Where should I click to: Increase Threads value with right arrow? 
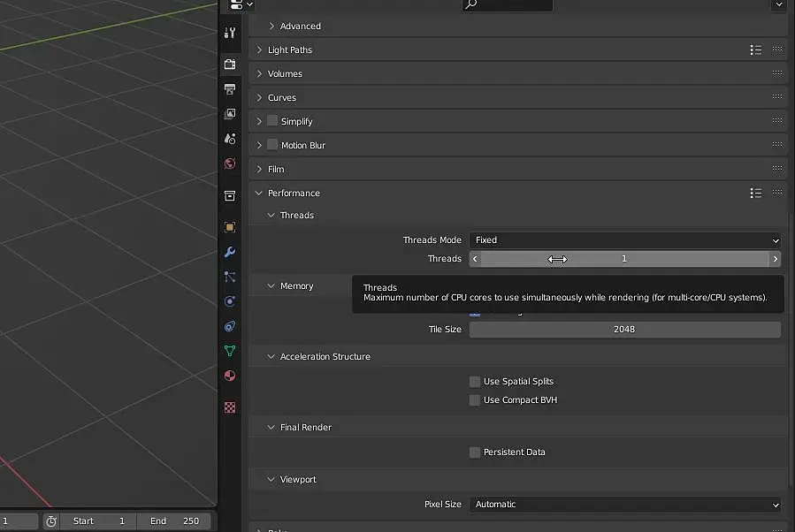point(775,259)
